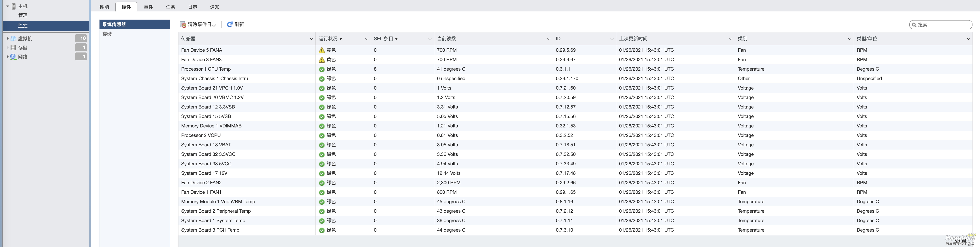The image size is (980, 247).
Task: Select 存储 in the hardware side list
Action: click(135, 34)
